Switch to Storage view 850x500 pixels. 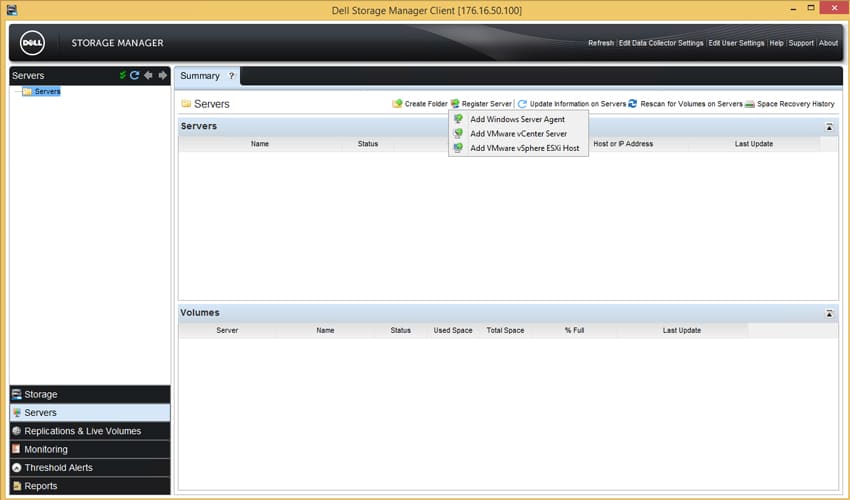[90, 394]
